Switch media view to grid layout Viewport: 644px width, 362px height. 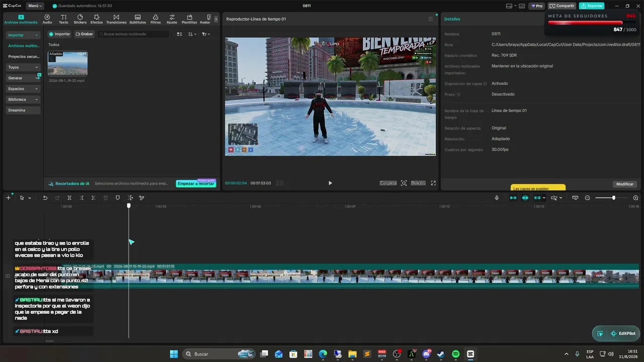coord(180,34)
